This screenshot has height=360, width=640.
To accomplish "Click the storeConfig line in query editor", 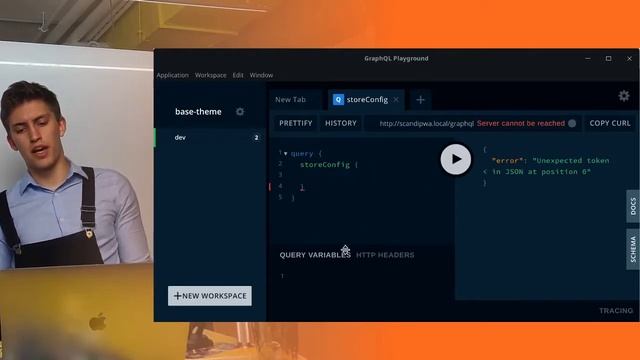I will tap(329, 164).
